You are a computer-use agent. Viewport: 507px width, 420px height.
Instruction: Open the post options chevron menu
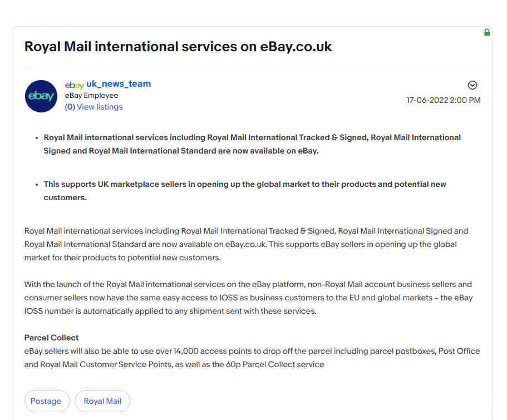coord(472,85)
